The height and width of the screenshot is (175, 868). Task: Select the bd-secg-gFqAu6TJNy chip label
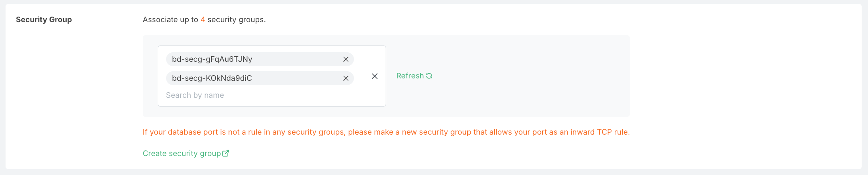(212, 59)
